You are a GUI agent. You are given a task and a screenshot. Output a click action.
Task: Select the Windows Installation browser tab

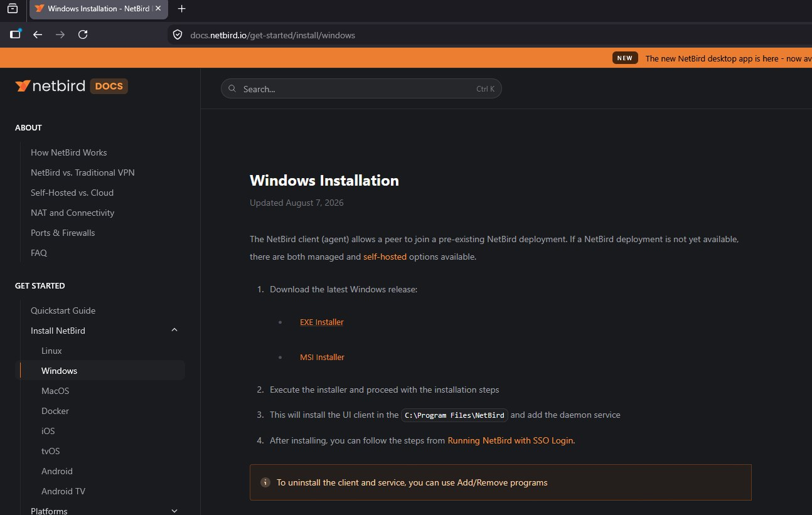(x=99, y=9)
